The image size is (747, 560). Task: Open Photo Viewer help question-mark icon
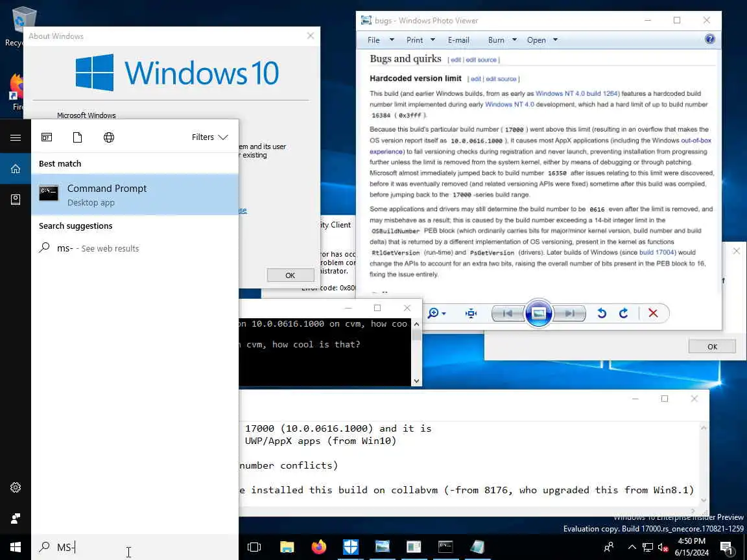pos(709,39)
